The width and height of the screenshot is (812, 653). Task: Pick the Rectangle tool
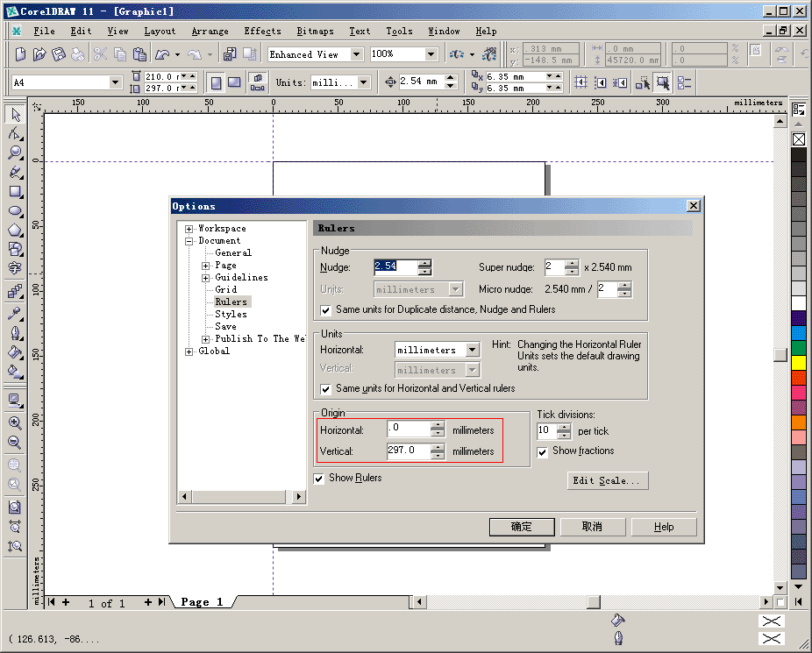(x=16, y=191)
